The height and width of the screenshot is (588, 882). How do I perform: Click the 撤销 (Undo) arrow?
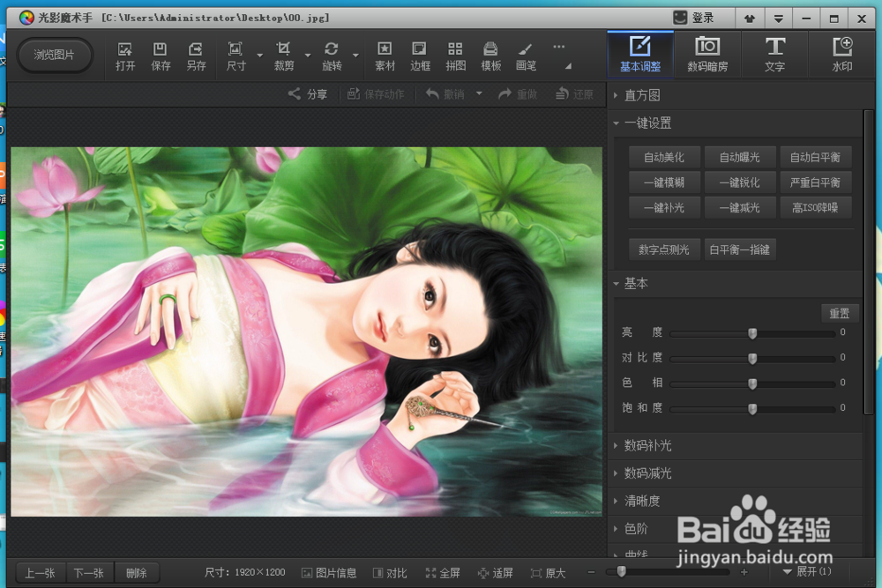(x=432, y=93)
